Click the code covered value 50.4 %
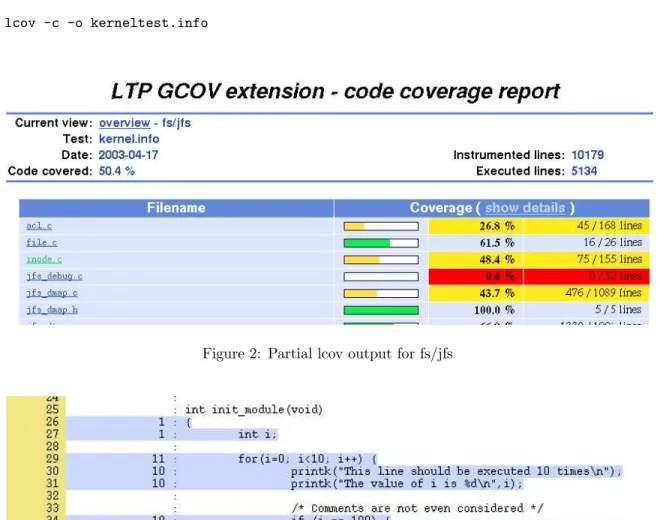Image resolution: width=660 pixels, height=520 pixels. point(117,171)
